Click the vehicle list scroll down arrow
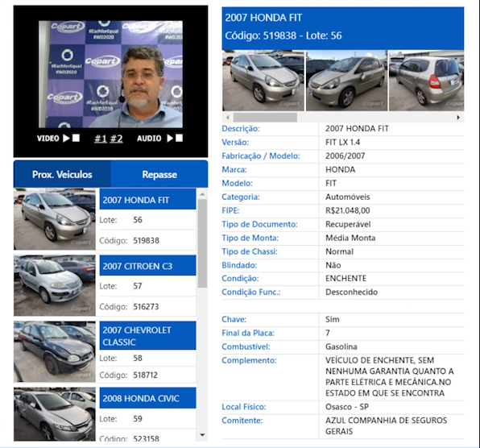This screenshot has width=480, height=448. [x=202, y=435]
